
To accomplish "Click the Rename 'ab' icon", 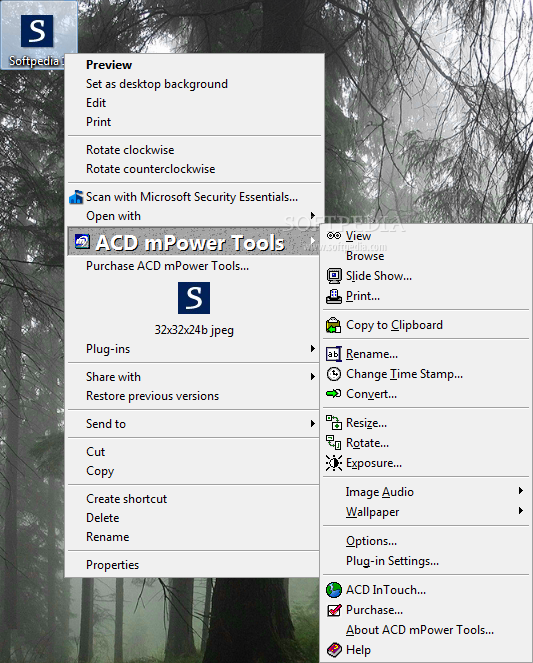I will [333, 354].
